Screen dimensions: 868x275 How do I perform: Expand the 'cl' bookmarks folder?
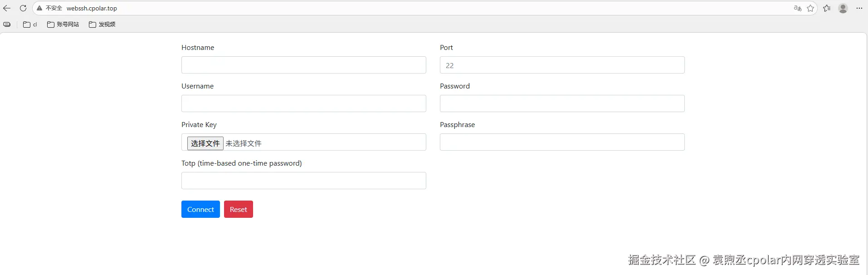tap(30, 25)
